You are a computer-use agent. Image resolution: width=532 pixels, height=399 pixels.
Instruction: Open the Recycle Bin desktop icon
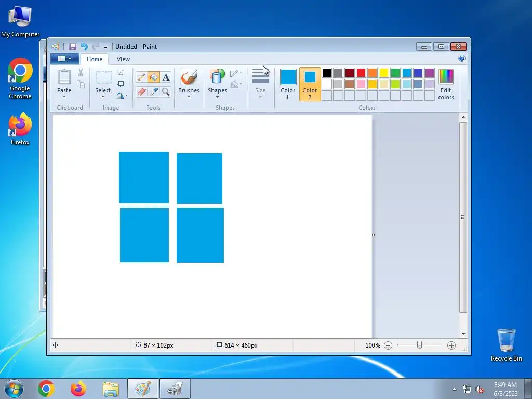506,345
